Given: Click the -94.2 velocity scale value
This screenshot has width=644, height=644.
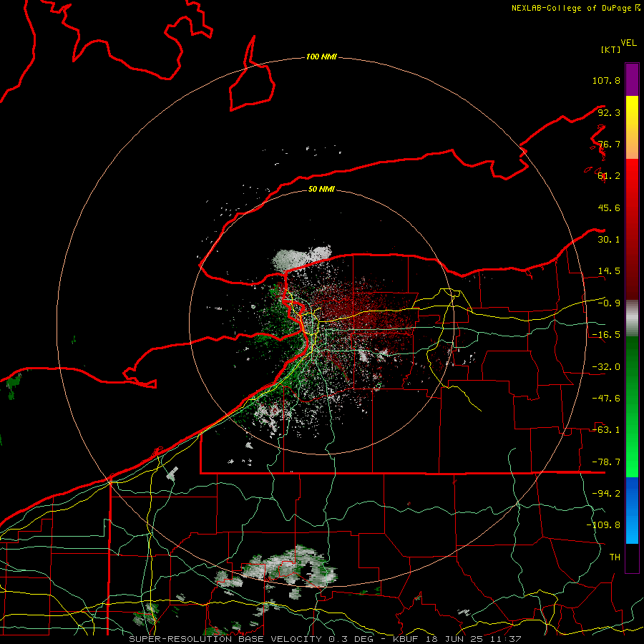Looking at the screenshot, I should pos(606,494).
